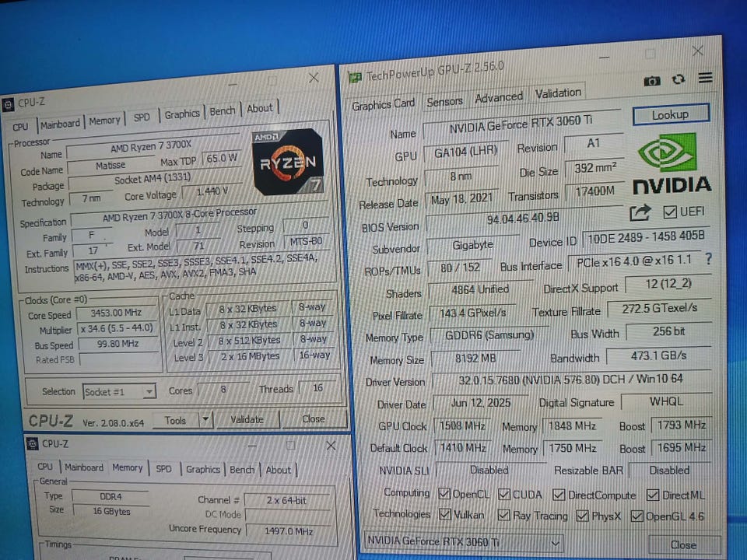Click the BIOS Version field
The height and width of the screenshot is (560, 747).
pos(523,219)
